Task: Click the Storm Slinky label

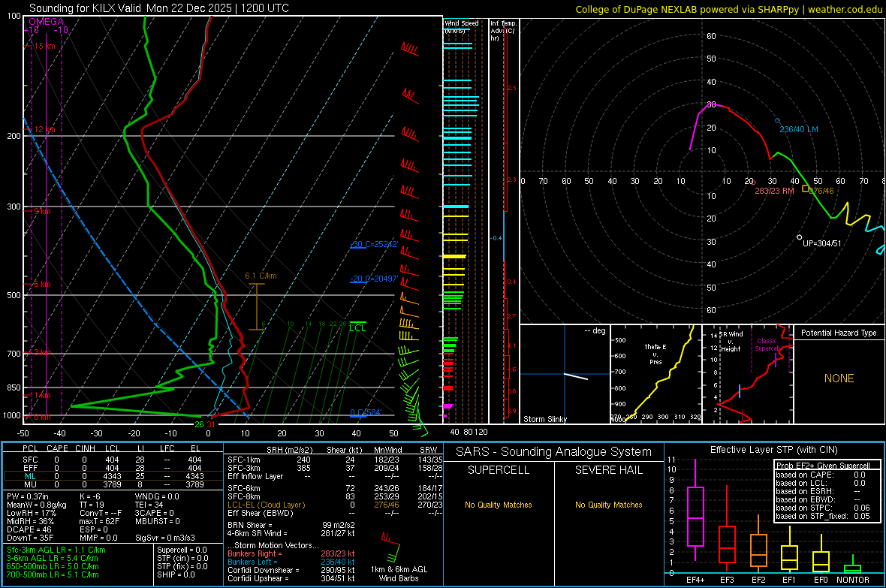Action: pyautogui.click(x=544, y=419)
